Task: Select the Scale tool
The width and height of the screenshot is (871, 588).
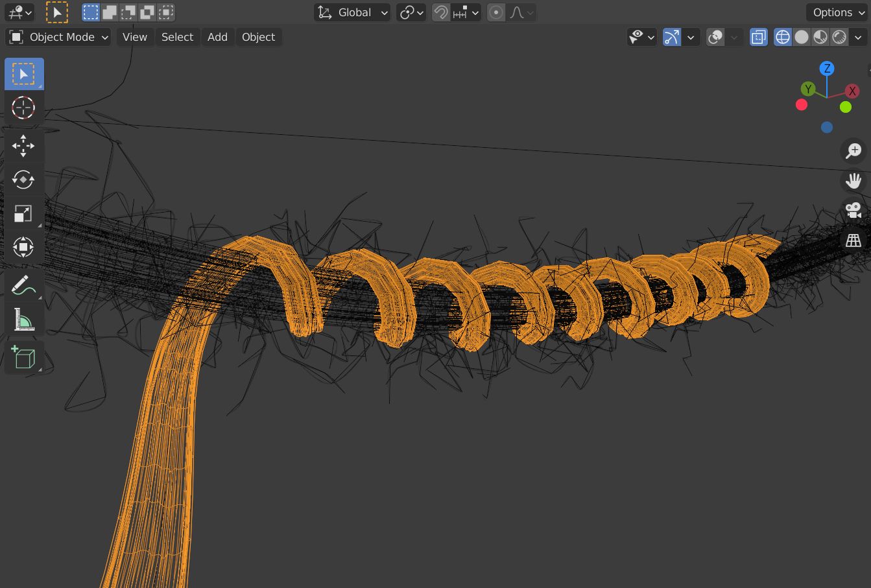Action: pos(23,213)
